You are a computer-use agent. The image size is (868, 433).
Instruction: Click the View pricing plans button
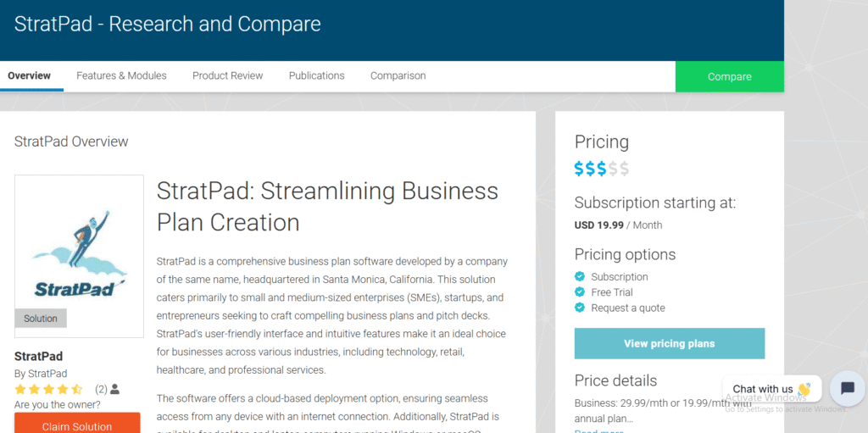point(669,343)
